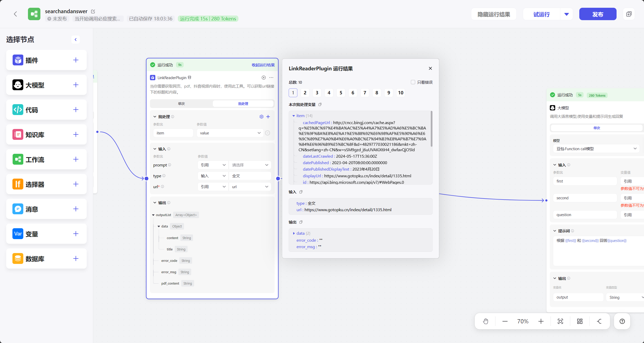644x343 pixels.
Task: Edit workflow name pencil icon
Action: coord(93,11)
